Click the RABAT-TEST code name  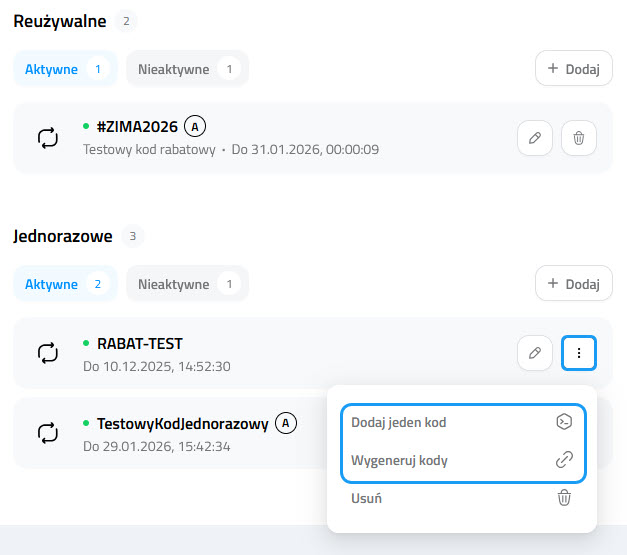click(x=139, y=344)
